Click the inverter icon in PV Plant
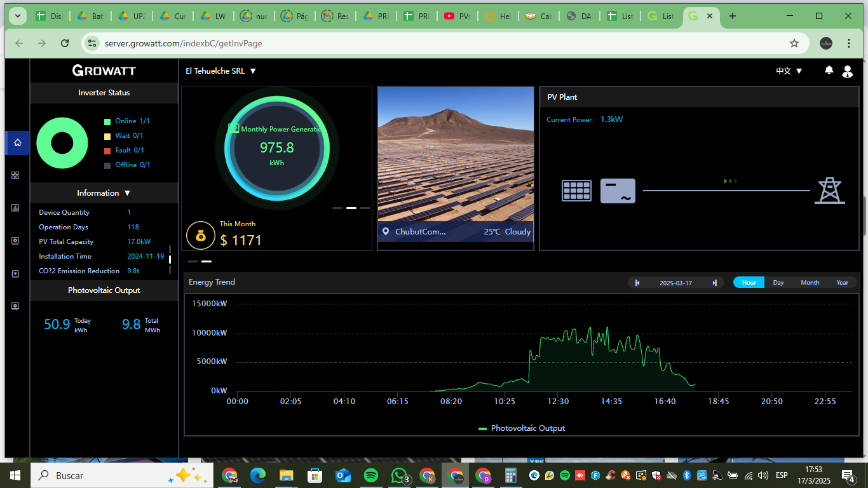The height and width of the screenshot is (488, 868). point(617,191)
